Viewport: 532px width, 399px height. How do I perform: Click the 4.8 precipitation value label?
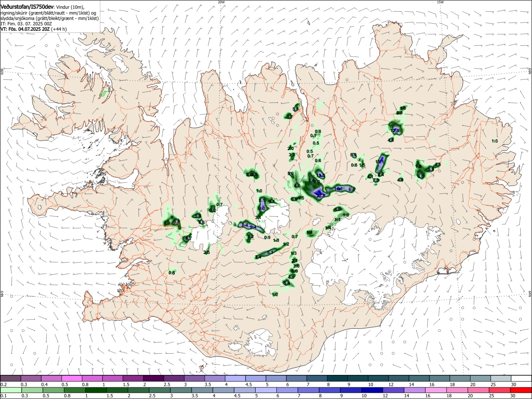pyautogui.click(x=391, y=140)
